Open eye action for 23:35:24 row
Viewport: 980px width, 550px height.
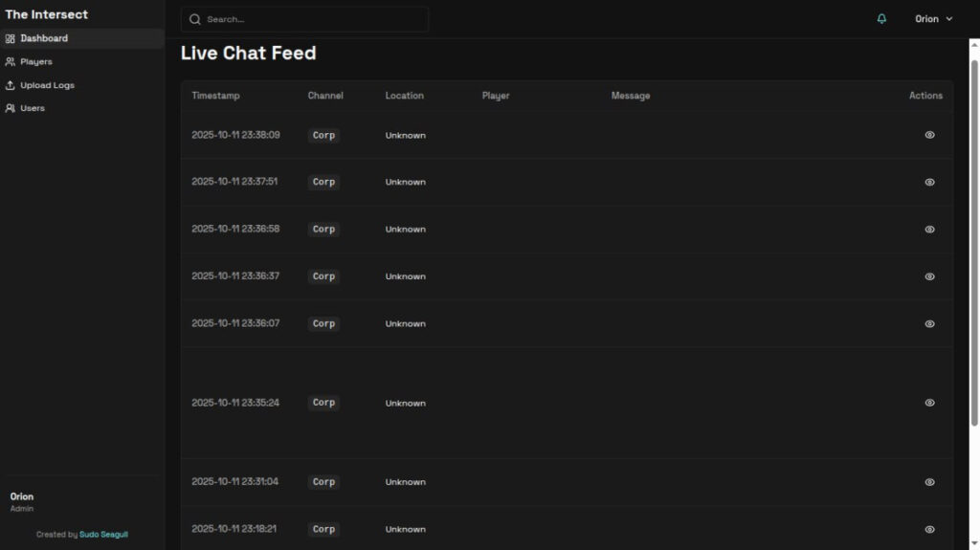(929, 403)
